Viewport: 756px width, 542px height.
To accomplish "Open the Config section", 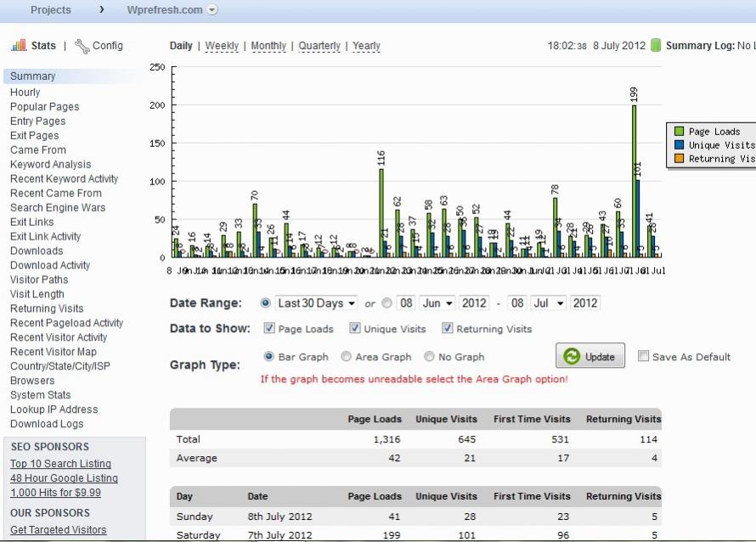I will coord(108,46).
